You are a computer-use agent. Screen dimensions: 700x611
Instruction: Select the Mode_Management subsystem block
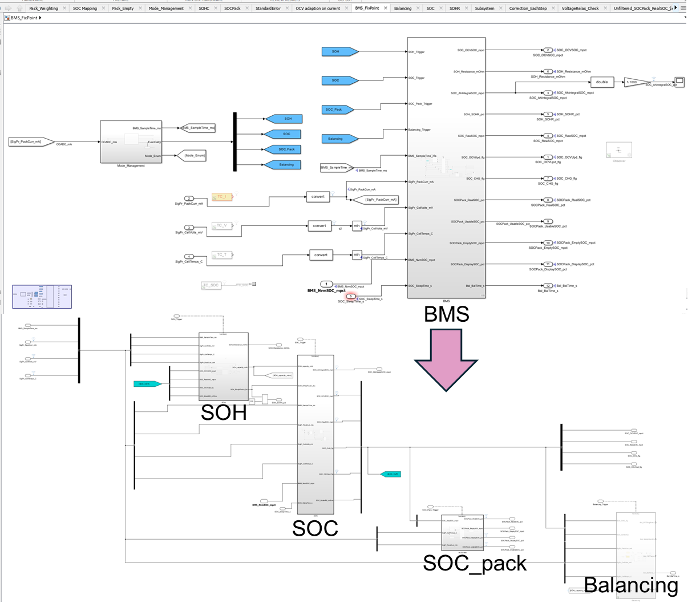(131, 141)
